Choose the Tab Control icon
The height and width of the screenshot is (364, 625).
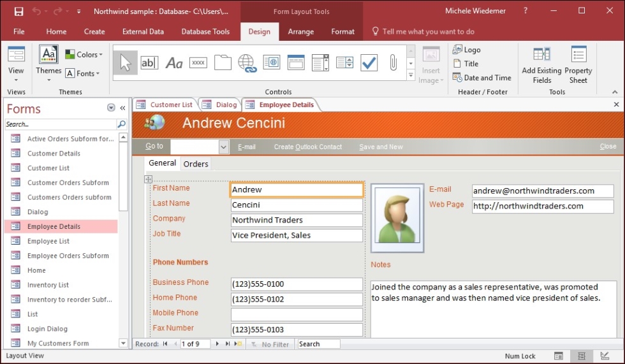point(223,63)
